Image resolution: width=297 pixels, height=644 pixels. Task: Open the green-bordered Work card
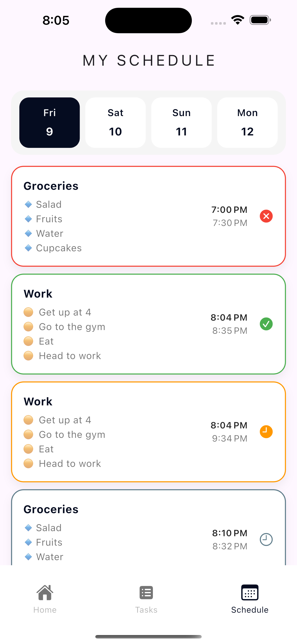click(x=148, y=324)
